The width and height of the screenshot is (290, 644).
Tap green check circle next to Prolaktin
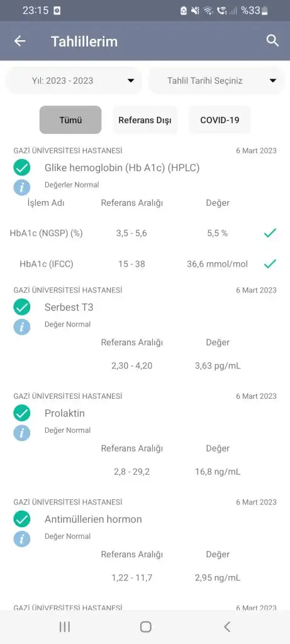click(x=22, y=413)
